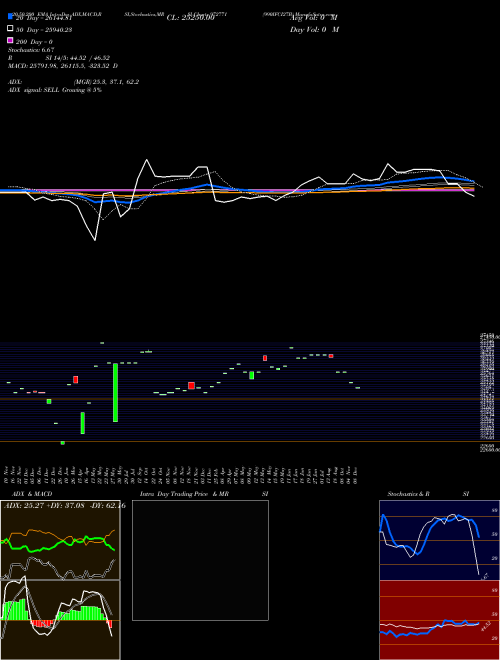Open the blue Stochastics chart panel
This screenshot has width=500, height=660.
click(439, 540)
